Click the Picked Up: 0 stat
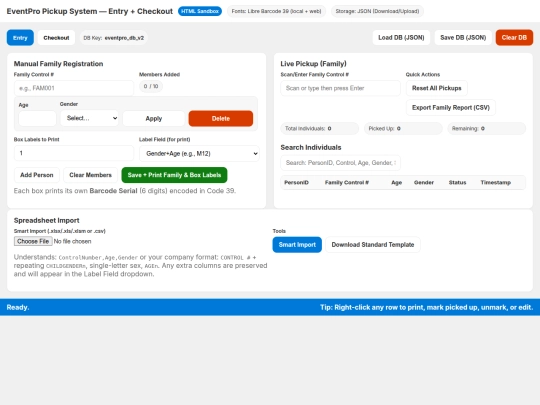This screenshot has width=540, height=405. point(403,128)
